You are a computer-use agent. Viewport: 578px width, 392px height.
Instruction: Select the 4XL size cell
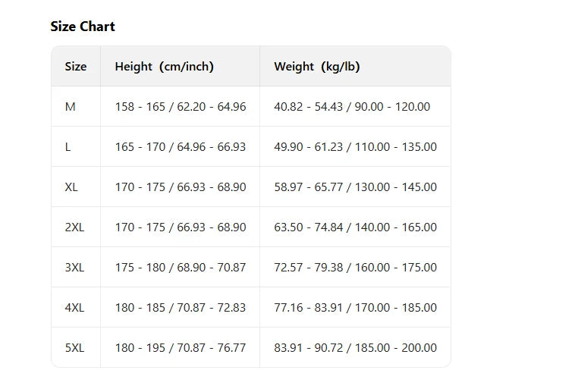[x=76, y=307]
